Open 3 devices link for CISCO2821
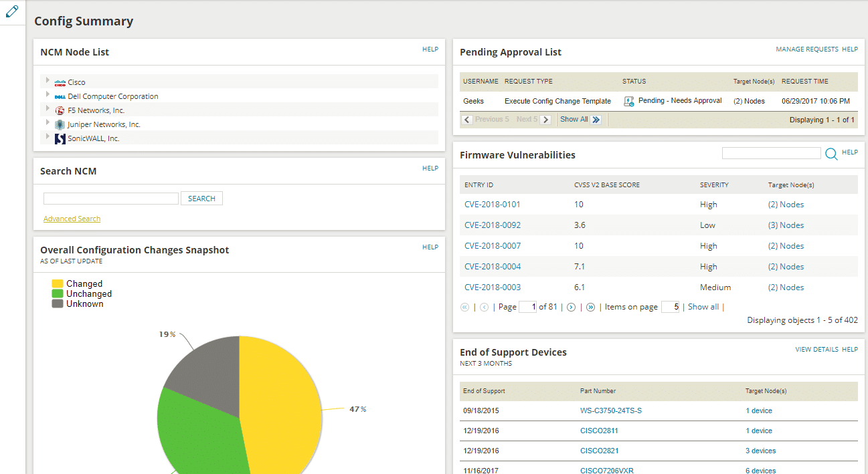 pos(761,451)
